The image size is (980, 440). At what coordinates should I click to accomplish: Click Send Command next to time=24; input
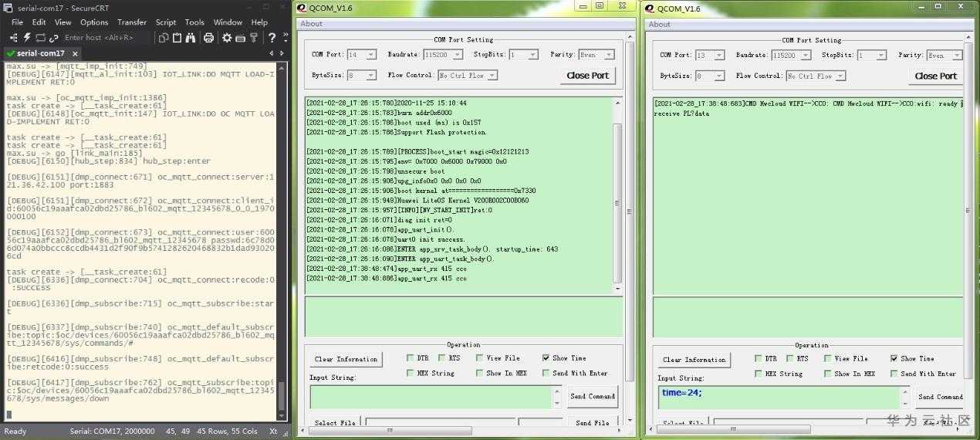(939, 397)
